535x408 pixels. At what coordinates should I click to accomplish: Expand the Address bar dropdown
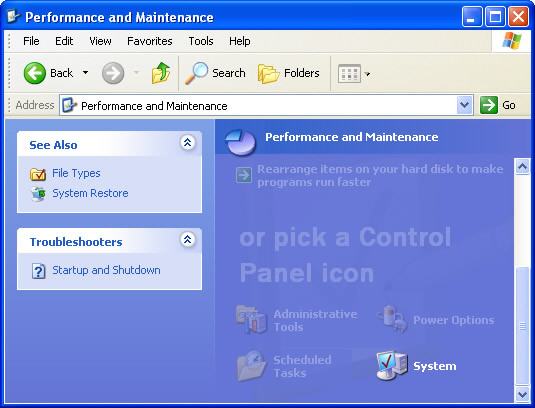tap(464, 105)
